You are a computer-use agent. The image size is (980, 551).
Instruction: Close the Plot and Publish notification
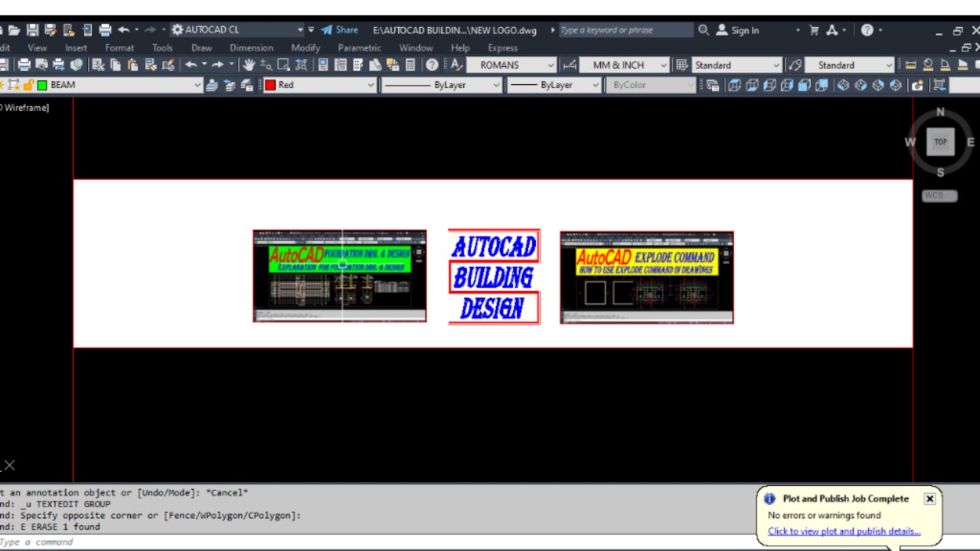929,499
